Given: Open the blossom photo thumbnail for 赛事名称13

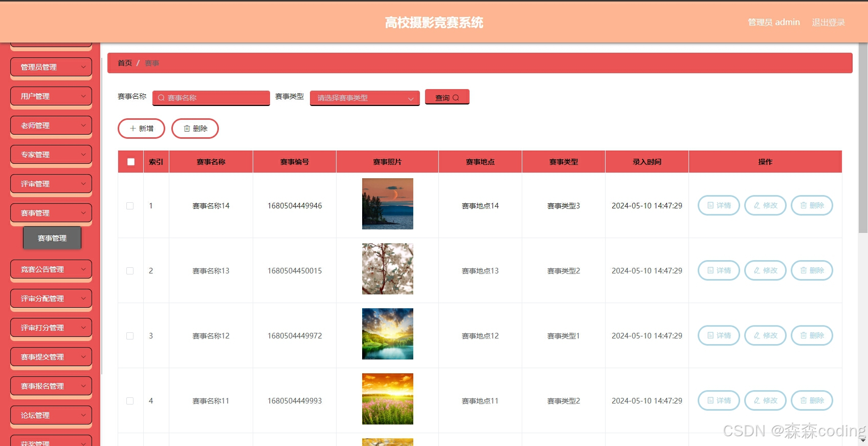Looking at the screenshot, I should point(387,269).
